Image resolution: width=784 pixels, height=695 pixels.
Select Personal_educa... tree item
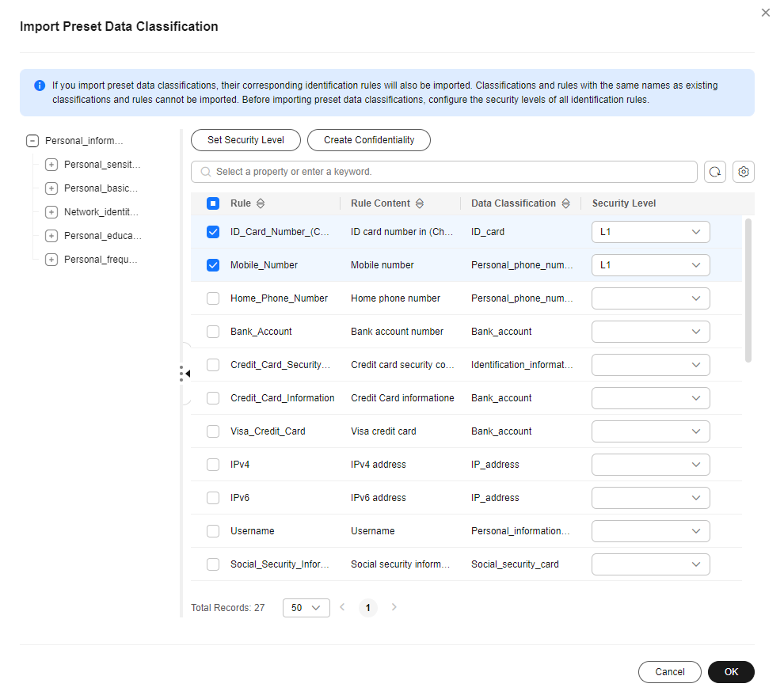tap(102, 236)
